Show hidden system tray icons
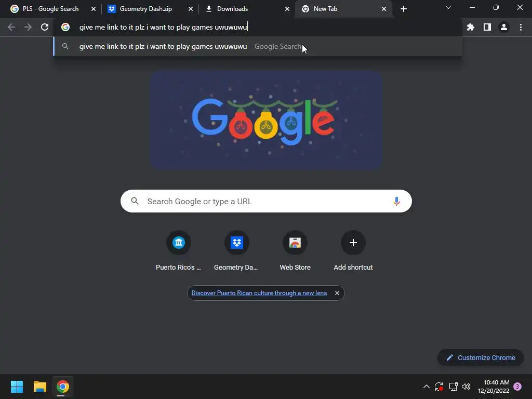The height and width of the screenshot is (399, 532). coord(427,387)
